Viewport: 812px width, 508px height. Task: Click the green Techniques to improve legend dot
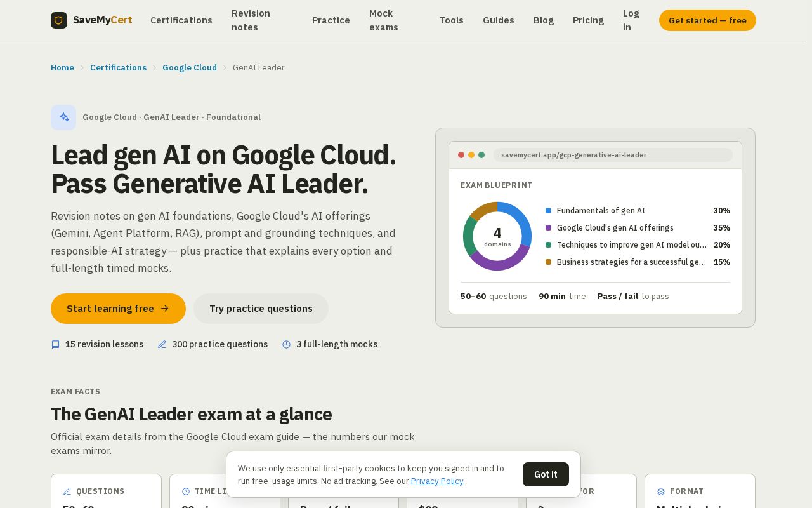[548, 245]
